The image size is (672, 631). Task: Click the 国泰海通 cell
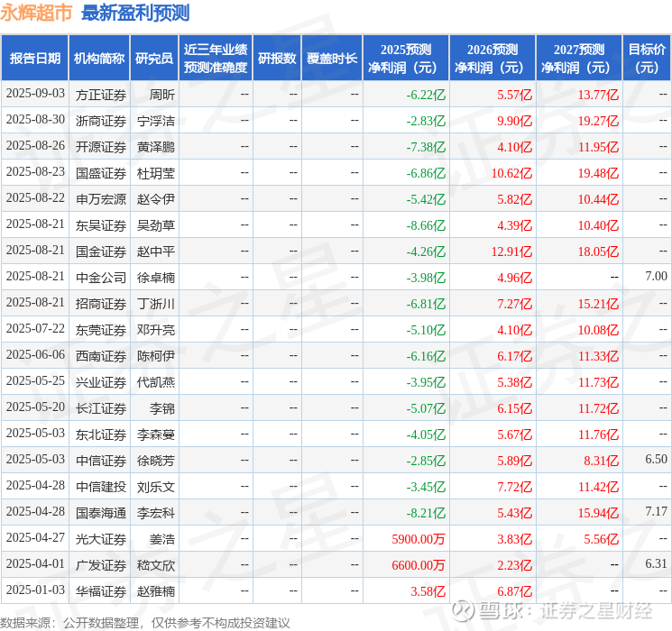click(x=101, y=513)
